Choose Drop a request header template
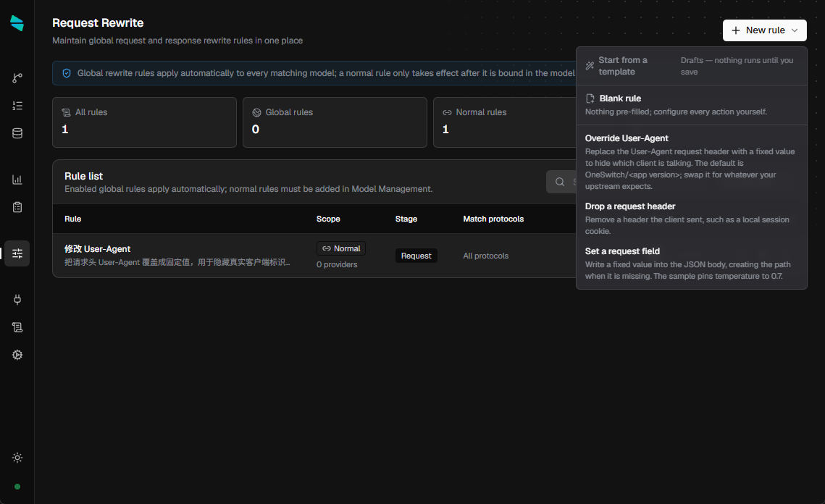Screen dimensions: 825x504 [x=691, y=219]
